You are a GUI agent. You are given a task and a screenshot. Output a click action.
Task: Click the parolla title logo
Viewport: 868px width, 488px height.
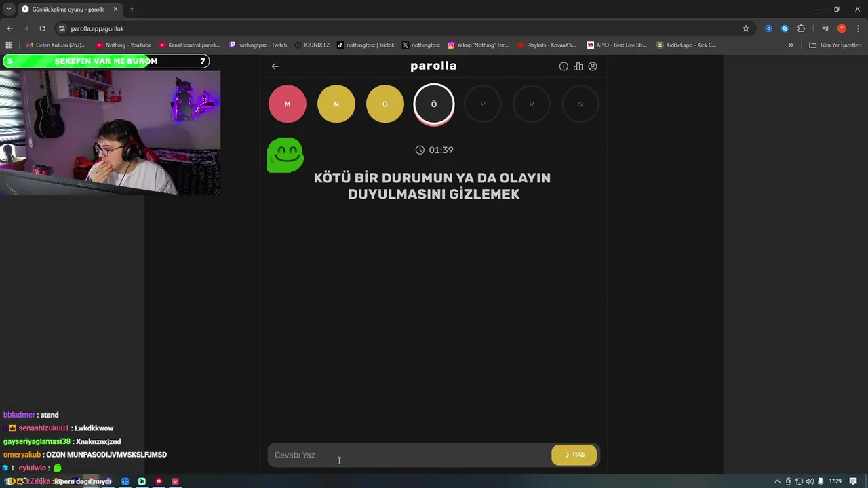pos(433,66)
